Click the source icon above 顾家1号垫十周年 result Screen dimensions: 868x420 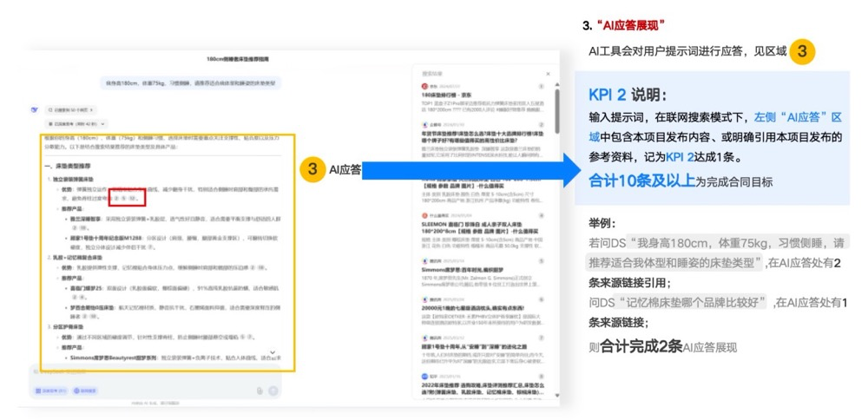pyautogui.click(x=425, y=338)
